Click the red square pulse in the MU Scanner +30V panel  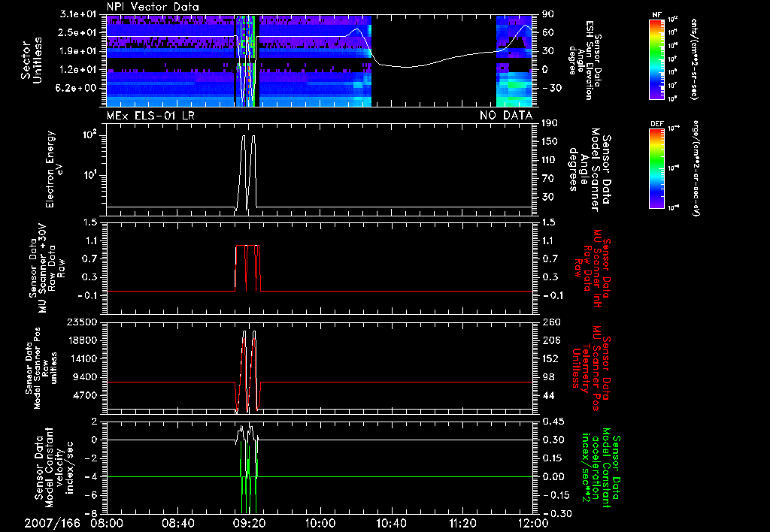click(248, 268)
